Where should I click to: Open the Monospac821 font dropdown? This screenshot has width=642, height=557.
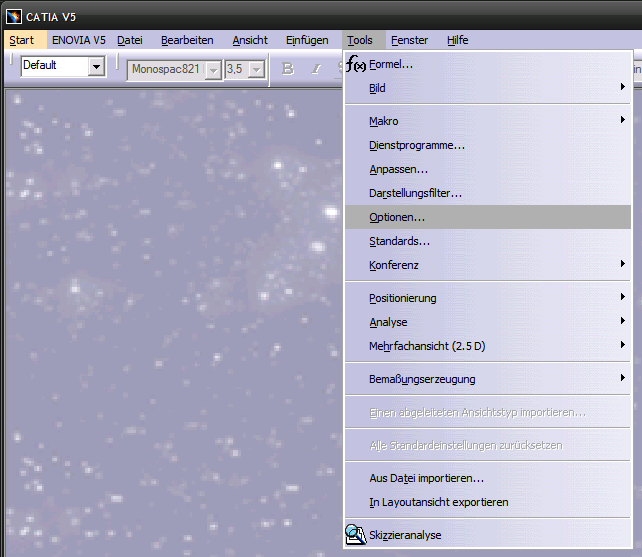point(213,69)
